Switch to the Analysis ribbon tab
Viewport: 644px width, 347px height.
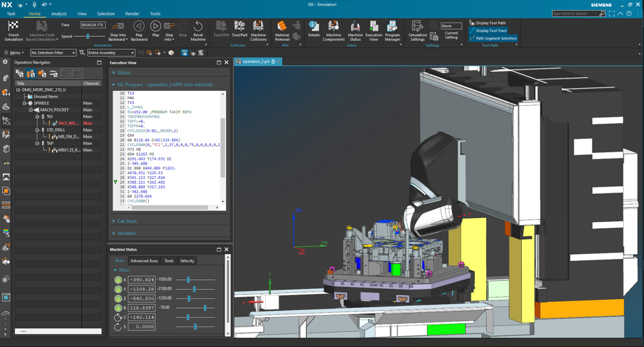[59, 14]
